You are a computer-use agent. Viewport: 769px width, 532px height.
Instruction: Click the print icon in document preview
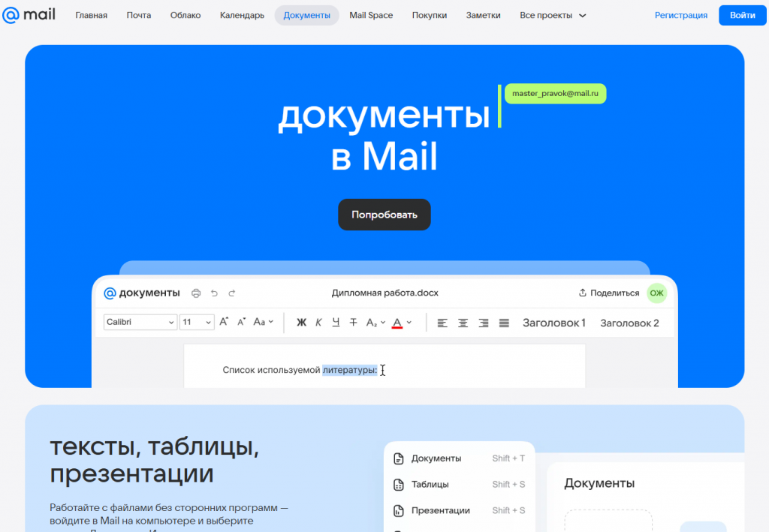click(196, 293)
